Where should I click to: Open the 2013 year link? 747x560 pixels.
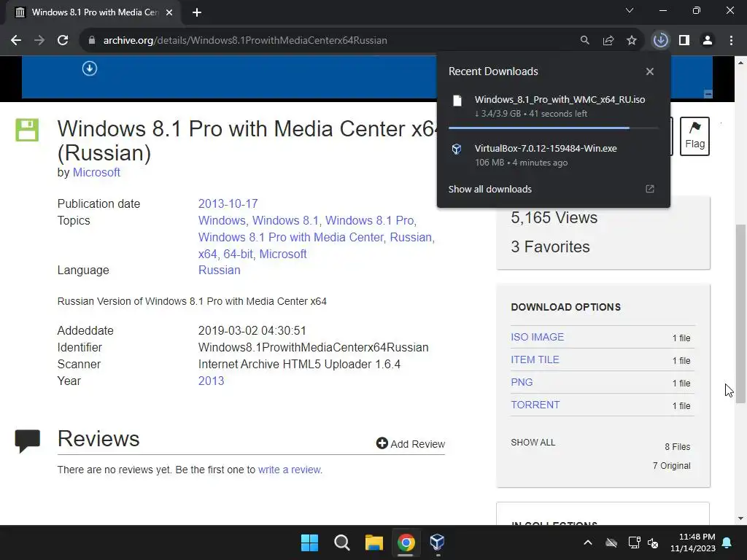(x=211, y=381)
